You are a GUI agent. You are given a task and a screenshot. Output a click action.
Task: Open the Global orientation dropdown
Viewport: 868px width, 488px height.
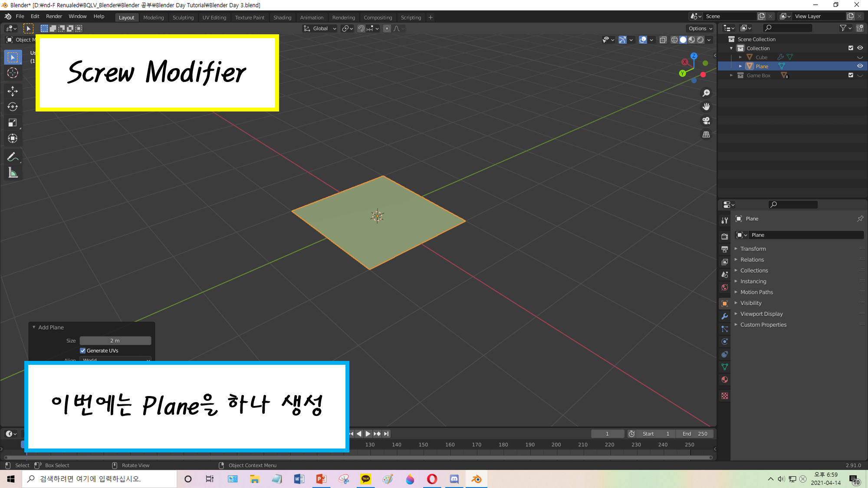320,29
